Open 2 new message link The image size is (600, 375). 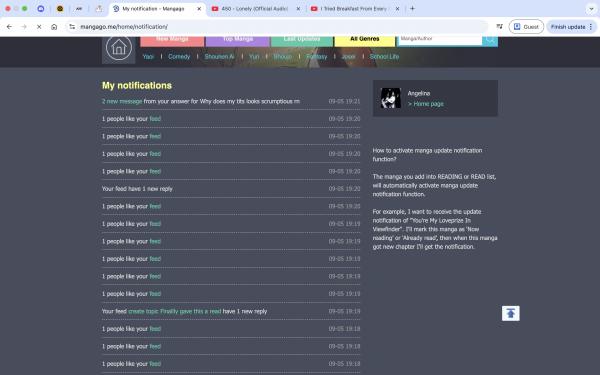(x=122, y=101)
